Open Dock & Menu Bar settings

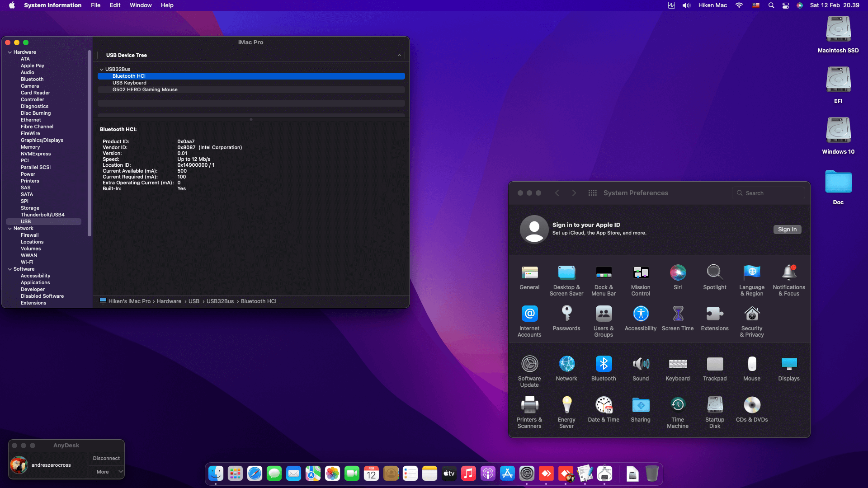603,273
